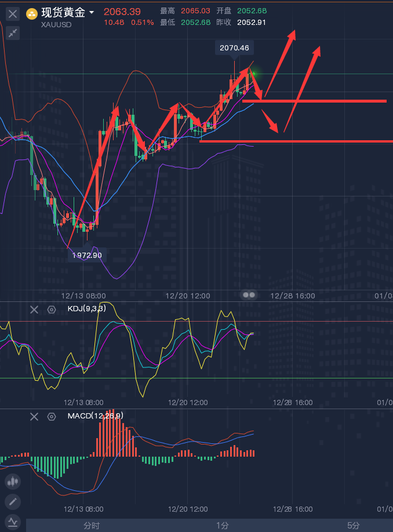Open MACD indicator settings
393x532 pixels.
coord(52,416)
